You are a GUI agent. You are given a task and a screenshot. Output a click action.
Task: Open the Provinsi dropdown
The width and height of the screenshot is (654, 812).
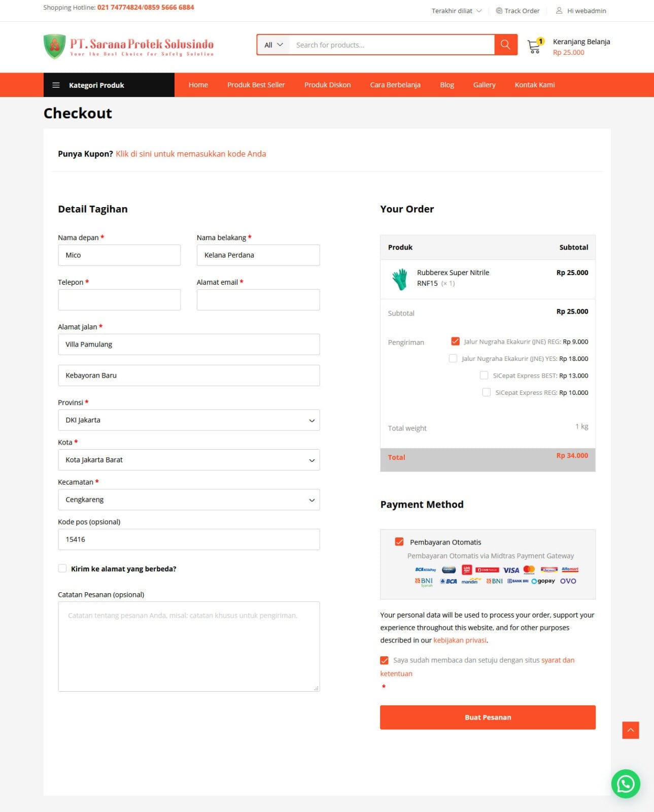click(x=189, y=420)
